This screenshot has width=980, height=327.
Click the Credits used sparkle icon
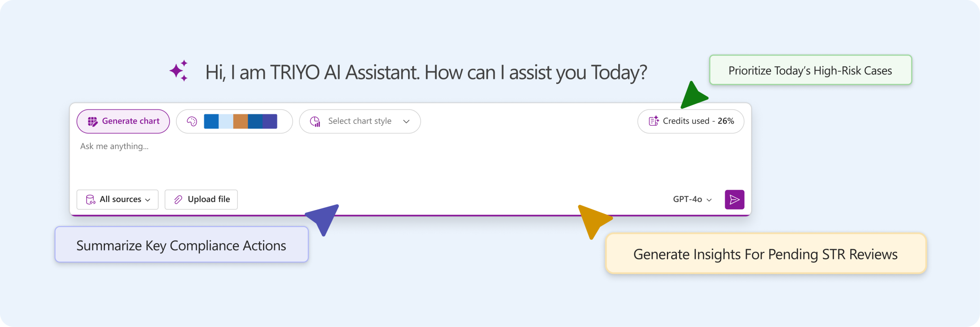click(x=653, y=121)
